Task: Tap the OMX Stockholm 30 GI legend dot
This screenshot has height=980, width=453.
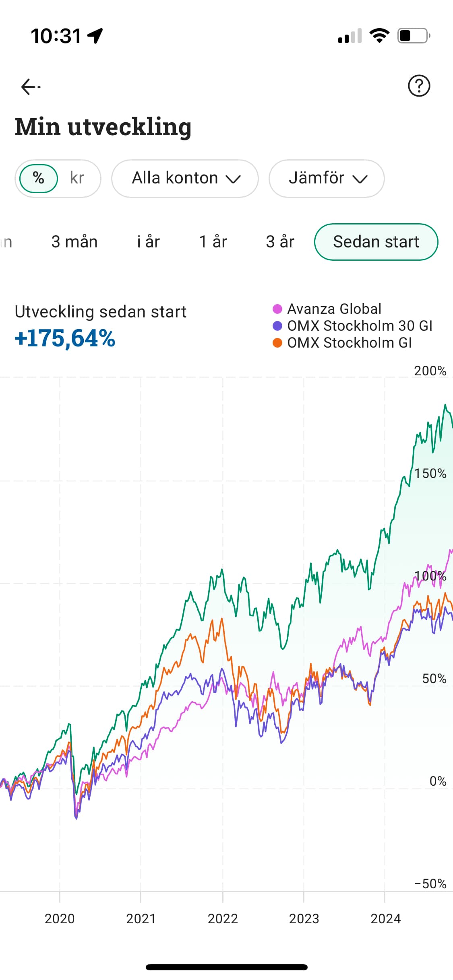Action: click(x=277, y=326)
